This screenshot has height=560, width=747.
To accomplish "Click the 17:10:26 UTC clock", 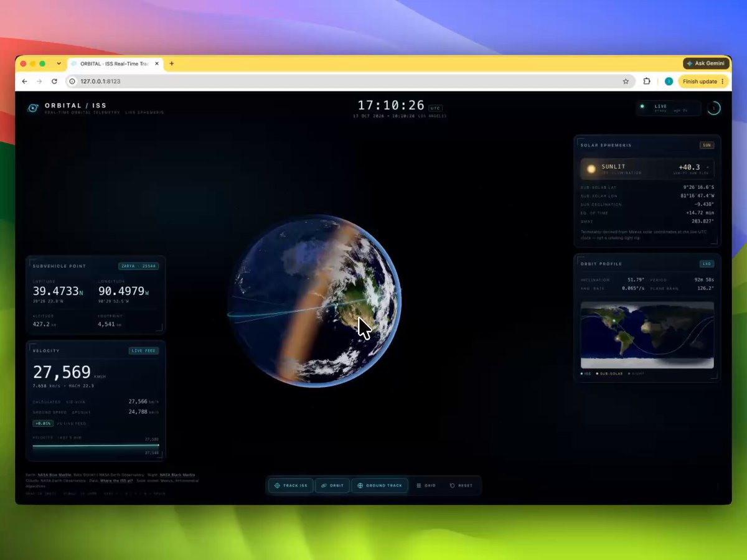I will pyautogui.click(x=391, y=105).
